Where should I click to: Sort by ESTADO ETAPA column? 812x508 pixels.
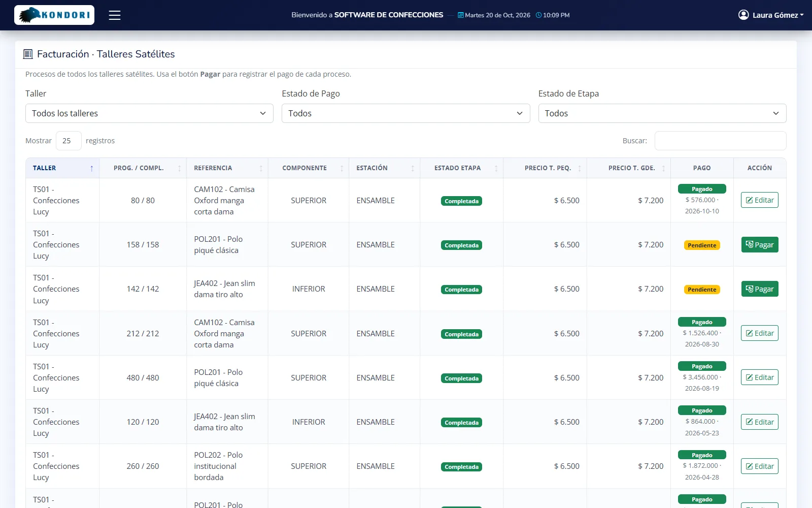(462, 168)
